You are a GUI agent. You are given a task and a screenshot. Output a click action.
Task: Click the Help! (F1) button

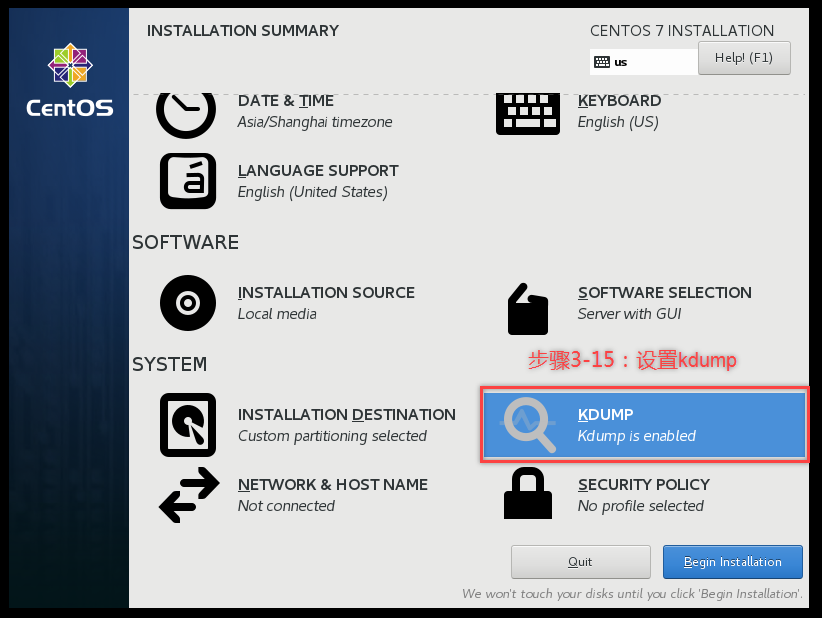pos(744,58)
